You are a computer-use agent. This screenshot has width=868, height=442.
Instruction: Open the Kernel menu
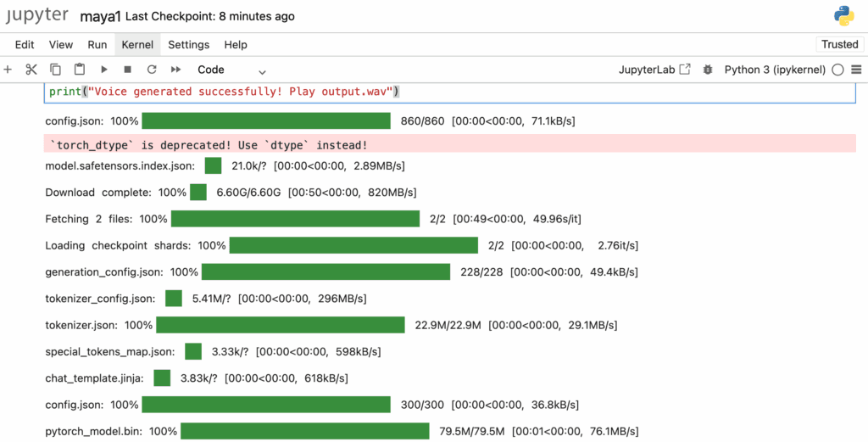pyautogui.click(x=136, y=44)
